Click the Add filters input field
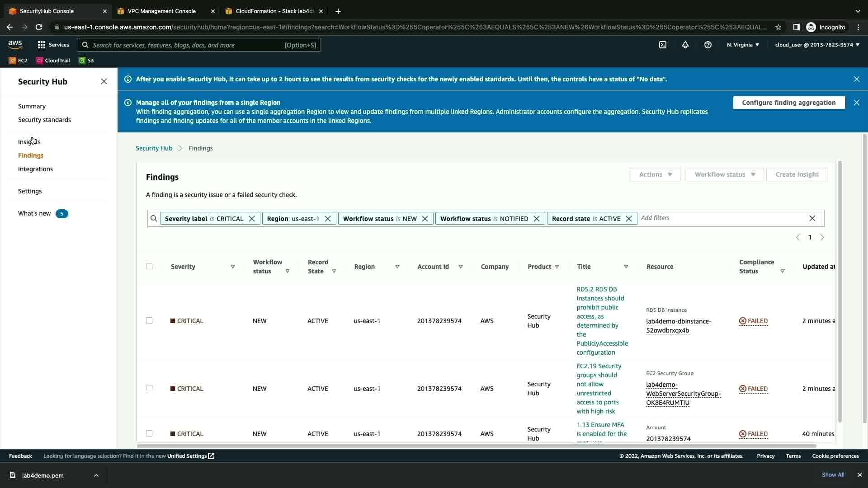Image resolution: width=868 pixels, height=488 pixels. [x=721, y=218]
